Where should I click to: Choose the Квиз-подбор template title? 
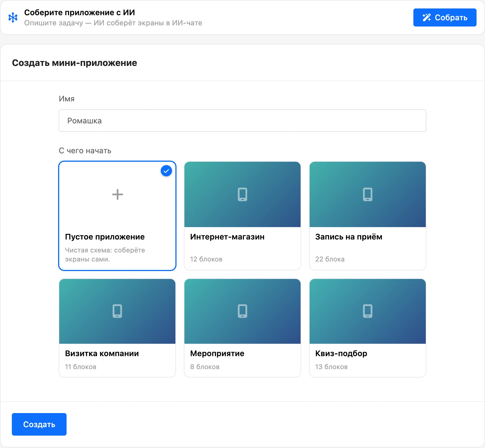pos(341,354)
